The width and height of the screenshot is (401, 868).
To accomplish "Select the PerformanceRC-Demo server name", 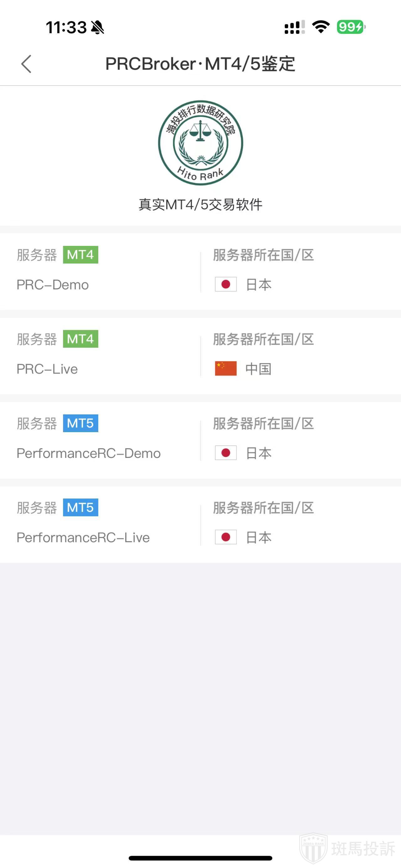I will tap(88, 453).
